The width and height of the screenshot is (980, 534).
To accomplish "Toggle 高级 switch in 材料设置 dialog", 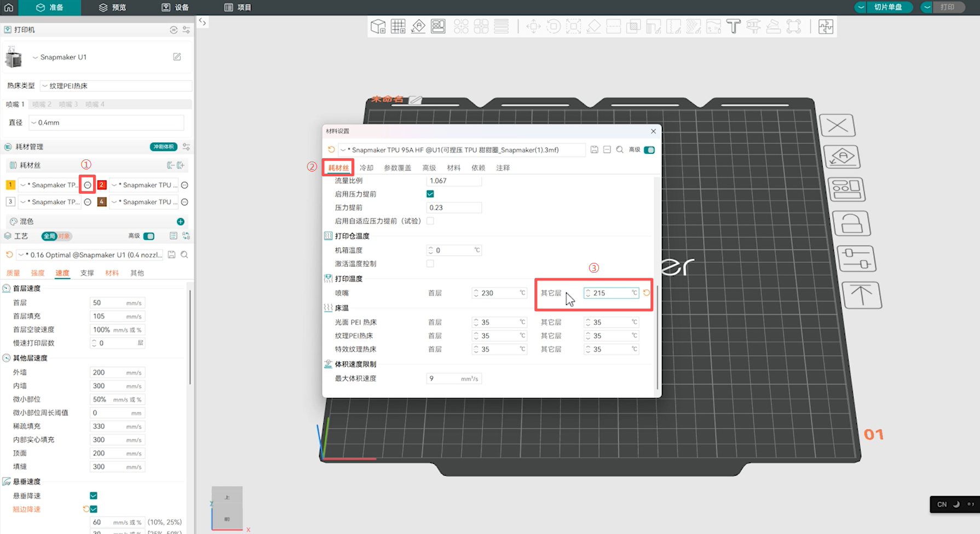I will click(x=649, y=150).
